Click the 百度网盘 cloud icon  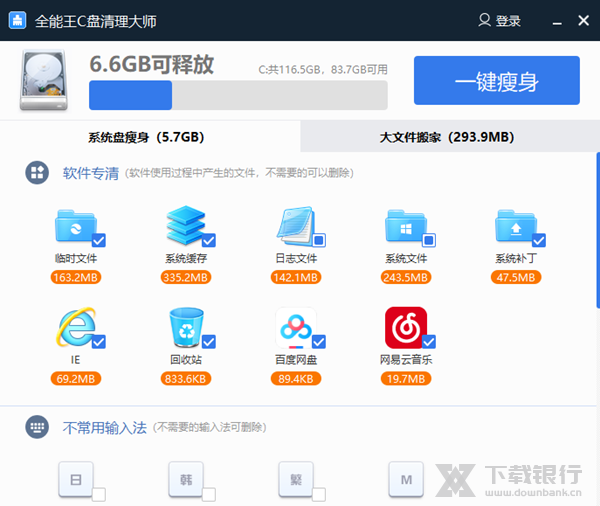click(296, 328)
